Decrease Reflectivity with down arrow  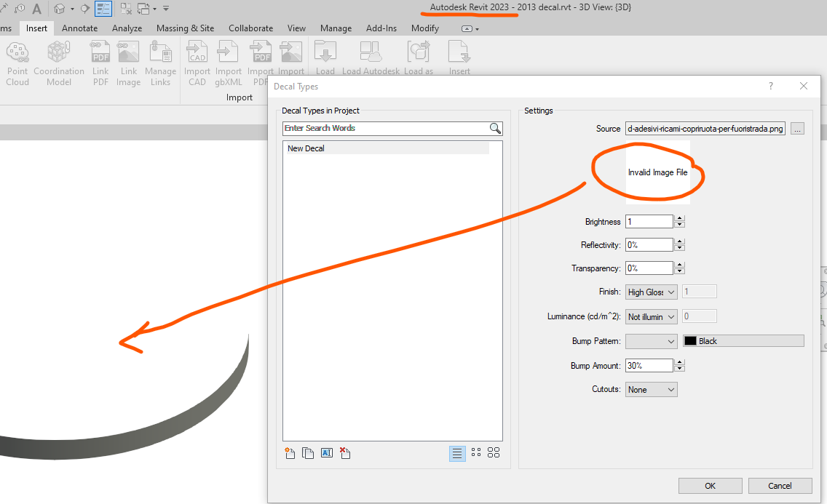pos(679,248)
